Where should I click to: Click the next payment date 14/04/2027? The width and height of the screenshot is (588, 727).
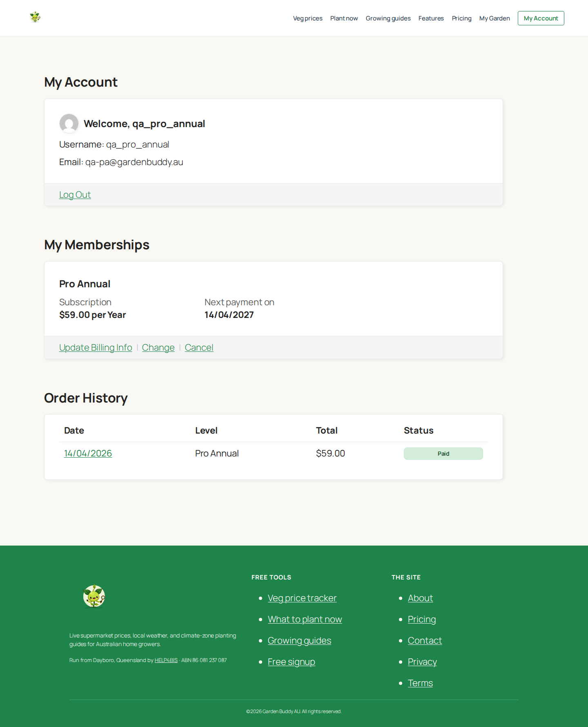point(229,315)
